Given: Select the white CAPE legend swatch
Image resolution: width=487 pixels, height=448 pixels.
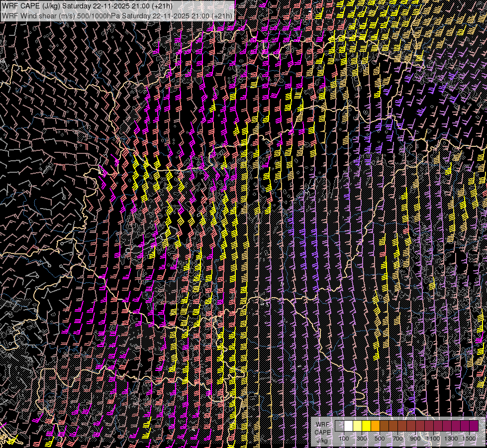Looking at the screenshot, I should [x=349, y=426].
